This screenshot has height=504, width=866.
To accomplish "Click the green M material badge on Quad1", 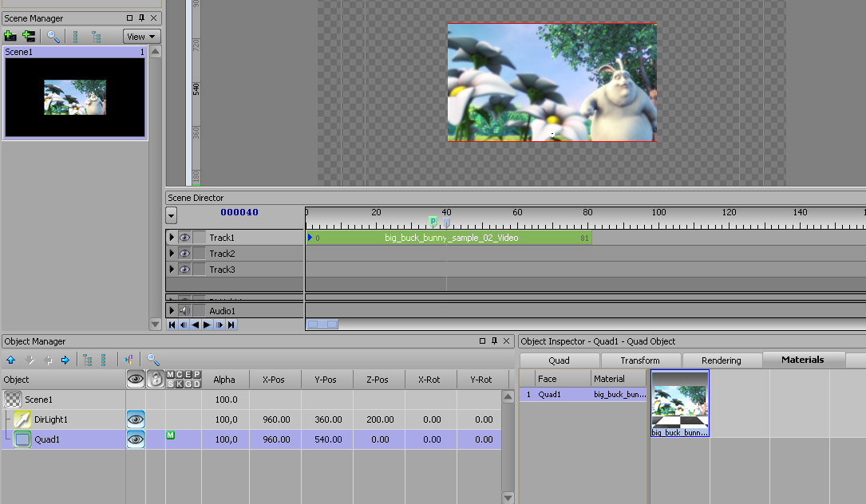I will 171,435.
